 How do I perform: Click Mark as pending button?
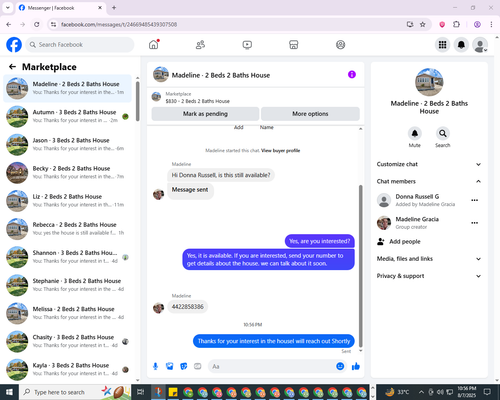click(x=205, y=114)
